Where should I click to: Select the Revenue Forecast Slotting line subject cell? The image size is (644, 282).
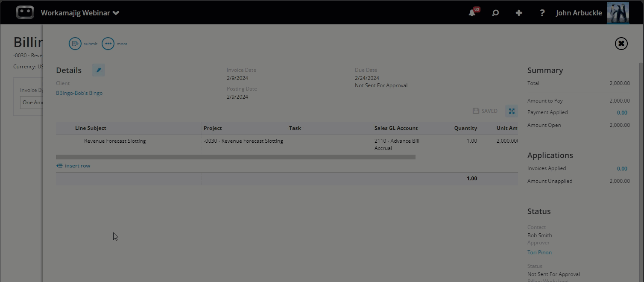tap(115, 141)
